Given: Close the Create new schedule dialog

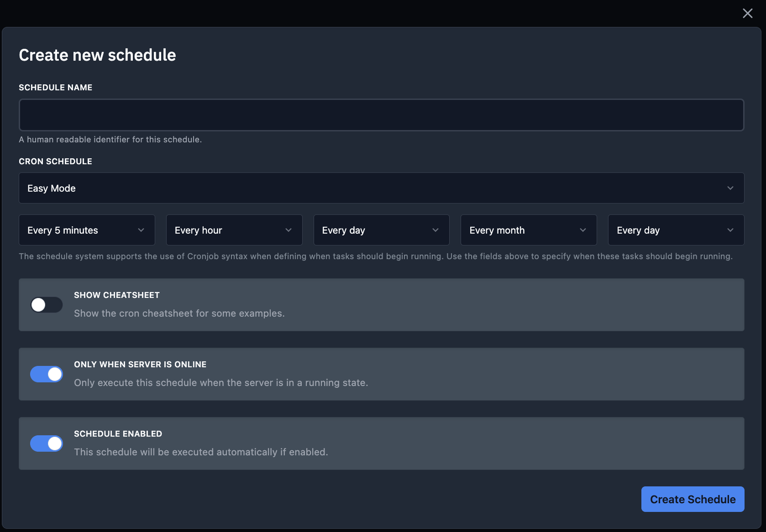Looking at the screenshot, I should coord(748,13).
